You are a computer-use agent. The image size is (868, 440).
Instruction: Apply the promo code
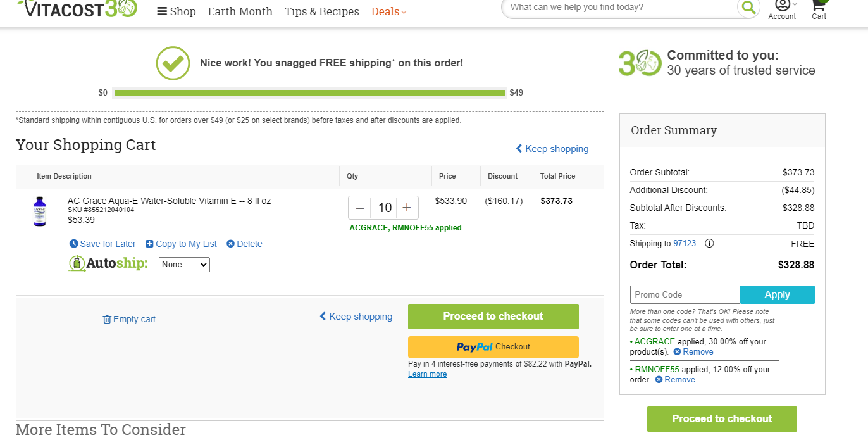pyautogui.click(x=778, y=295)
